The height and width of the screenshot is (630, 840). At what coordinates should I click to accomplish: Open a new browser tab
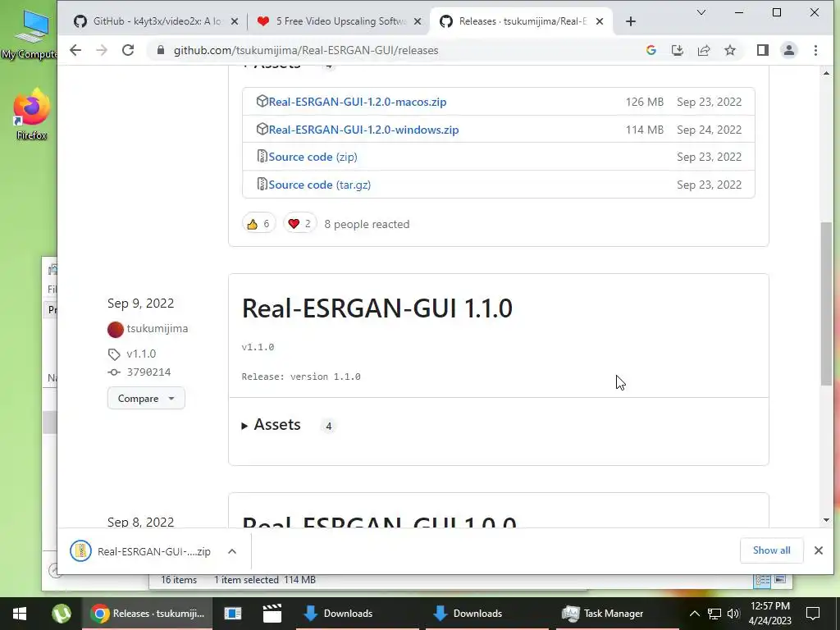click(x=631, y=21)
